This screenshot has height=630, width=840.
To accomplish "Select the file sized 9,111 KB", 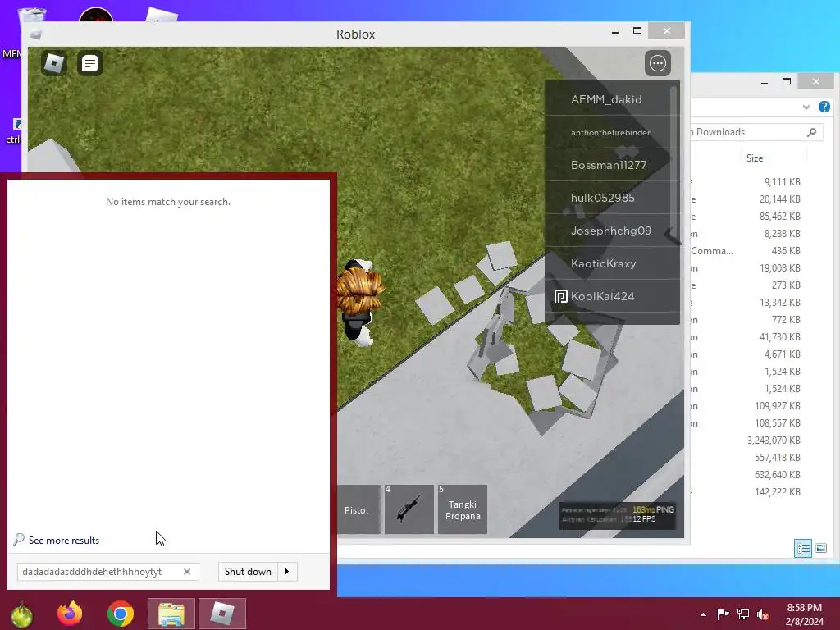I will coord(782,182).
